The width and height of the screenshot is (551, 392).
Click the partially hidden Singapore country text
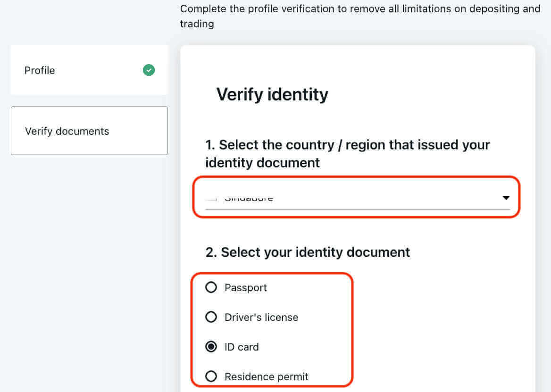[249, 199]
